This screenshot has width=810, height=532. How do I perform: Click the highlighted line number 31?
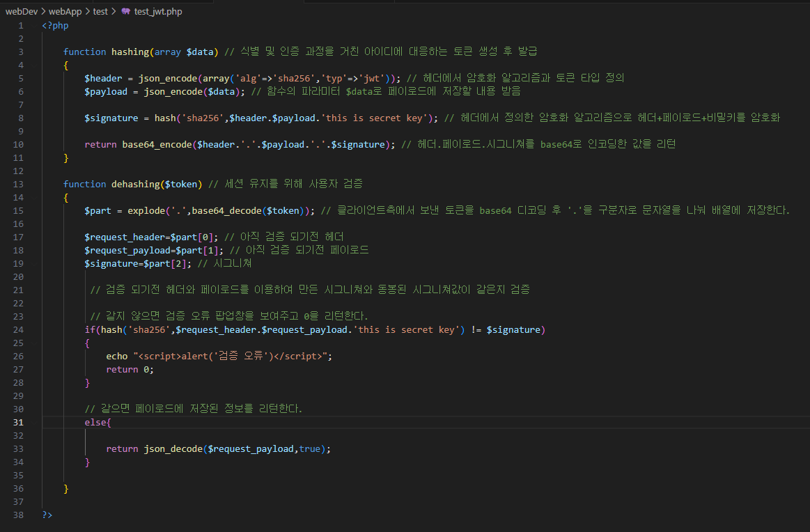tap(18, 423)
